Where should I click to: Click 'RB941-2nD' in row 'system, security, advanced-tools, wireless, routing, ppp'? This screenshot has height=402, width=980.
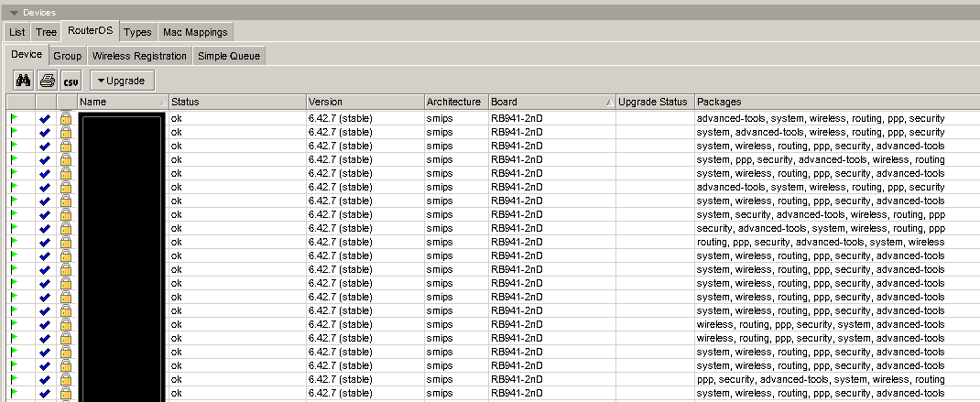click(517, 214)
